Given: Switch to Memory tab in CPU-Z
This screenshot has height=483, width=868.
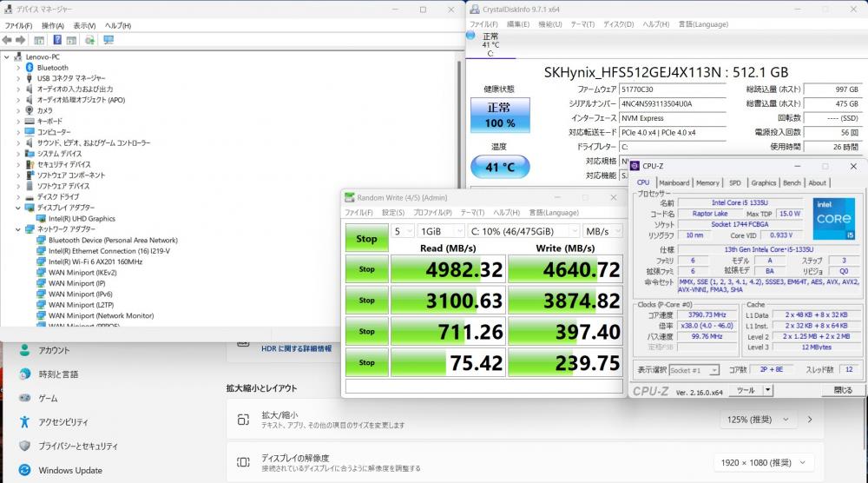Looking at the screenshot, I should point(707,182).
